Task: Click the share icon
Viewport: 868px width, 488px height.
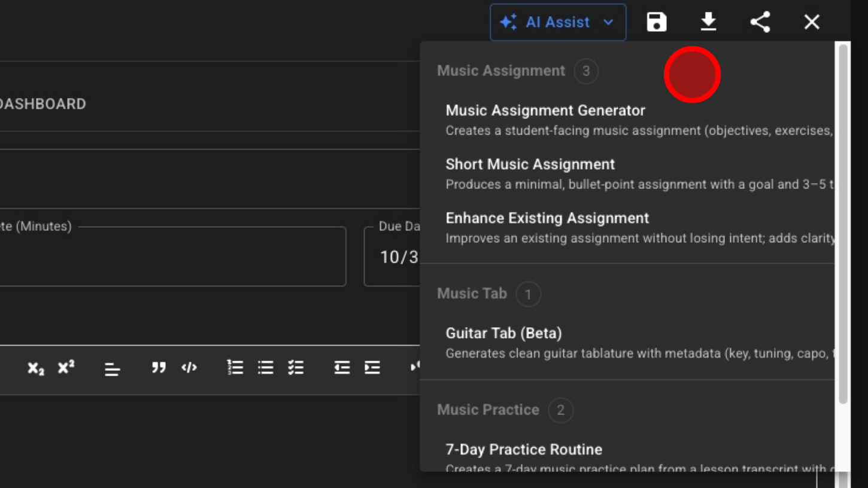Action: pyautogui.click(x=760, y=22)
